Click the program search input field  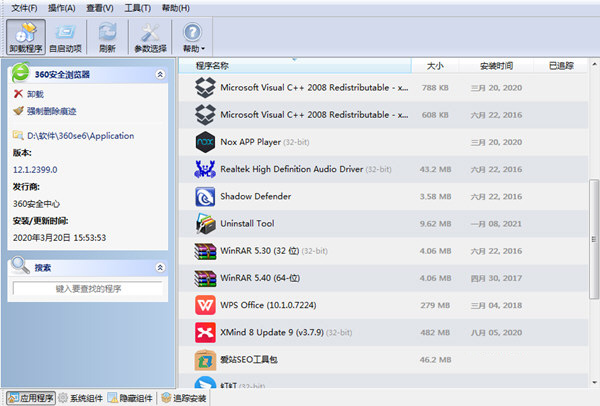pyautogui.click(x=88, y=289)
